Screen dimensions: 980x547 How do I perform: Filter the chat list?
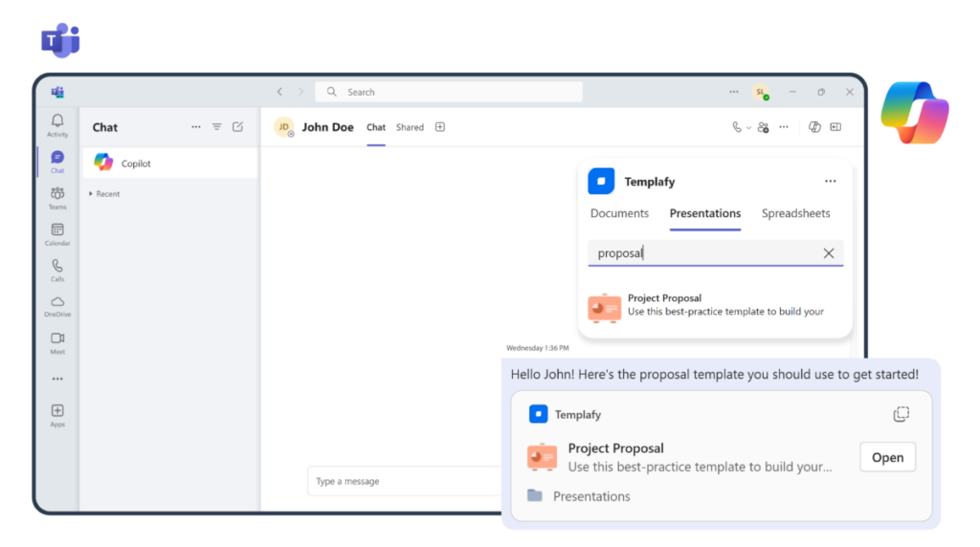[217, 127]
